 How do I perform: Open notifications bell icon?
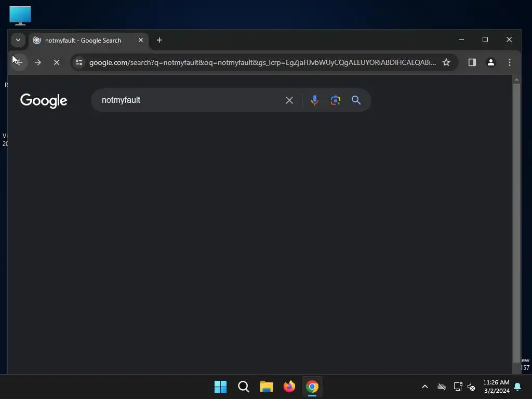[518, 387]
